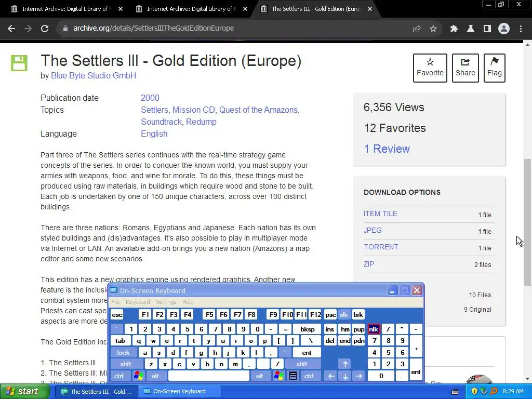
Task: Open the English language link
Action: (154, 134)
